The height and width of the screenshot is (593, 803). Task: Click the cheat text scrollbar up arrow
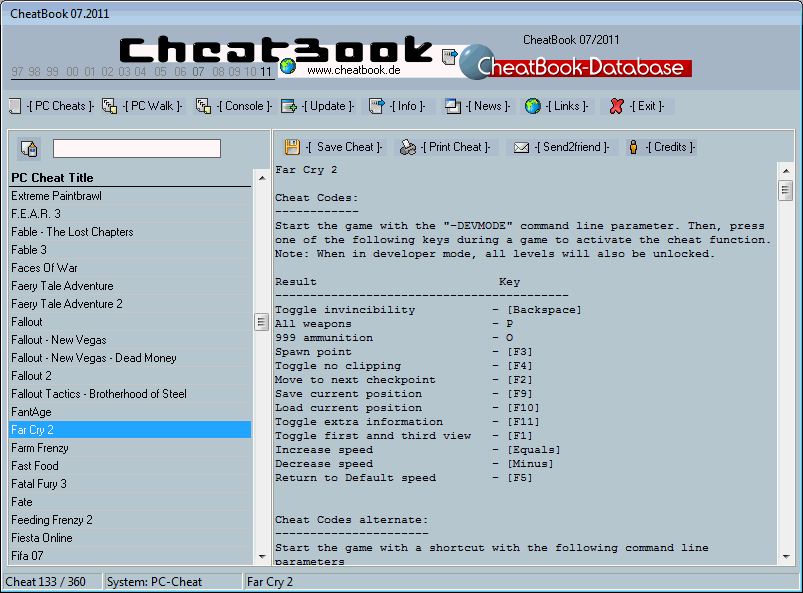786,171
